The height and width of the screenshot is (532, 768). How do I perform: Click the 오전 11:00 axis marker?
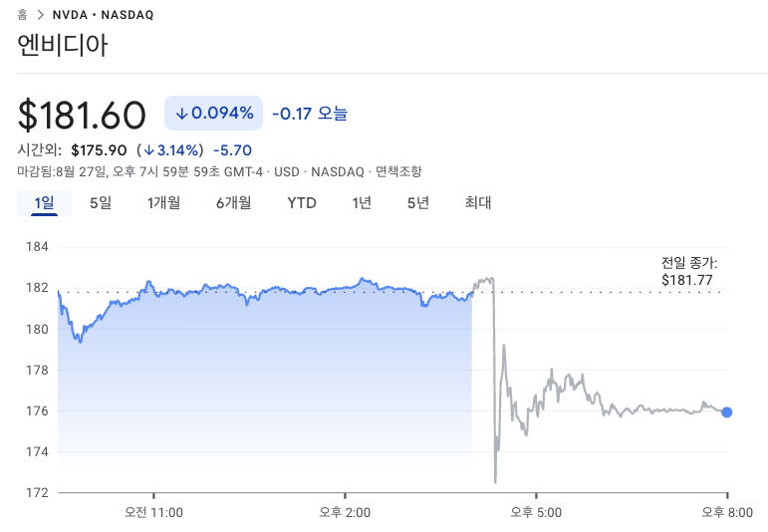(x=153, y=512)
